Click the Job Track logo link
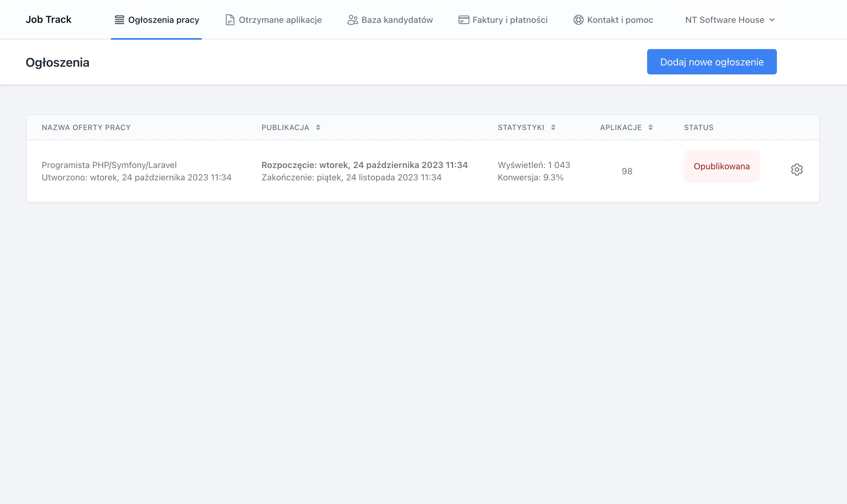The image size is (847, 504). (x=48, y=19)
